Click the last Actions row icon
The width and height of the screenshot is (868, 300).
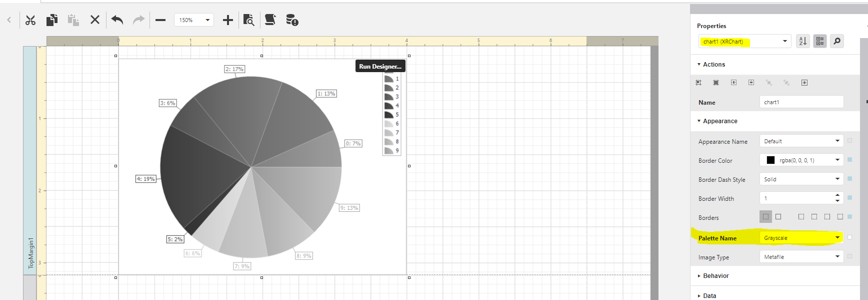click(804, 83)
